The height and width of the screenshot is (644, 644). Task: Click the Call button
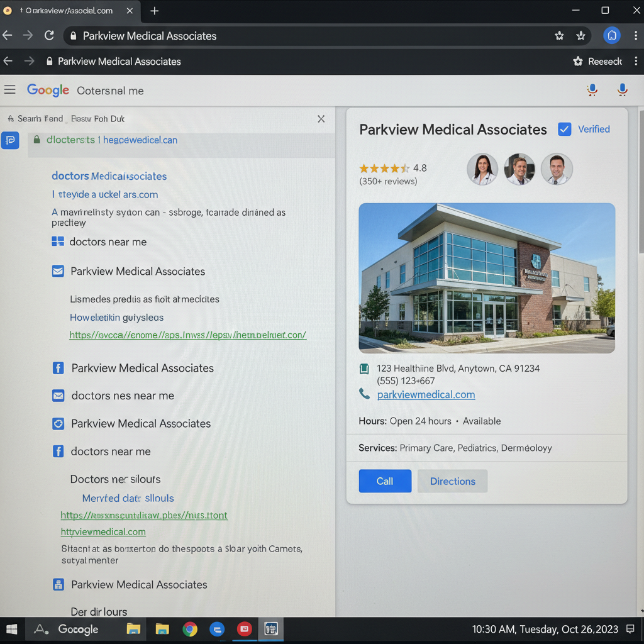click(x=385, y=481)
